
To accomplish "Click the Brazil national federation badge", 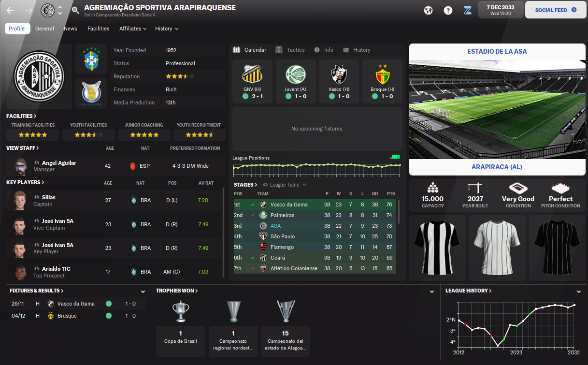I will pyautogui.click(x=91, y=59).
